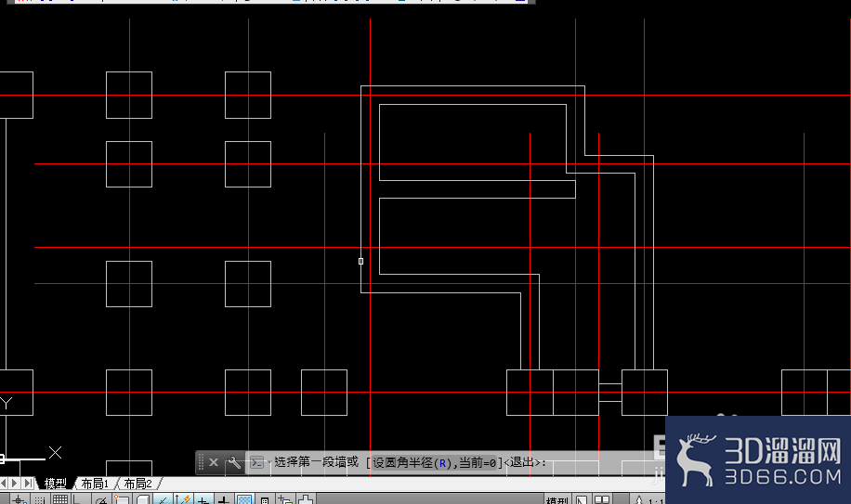Viewport: 851px width, 504px height.
Task: Toggle Snap Mode status icon
Action: click(x=40, y=499)
